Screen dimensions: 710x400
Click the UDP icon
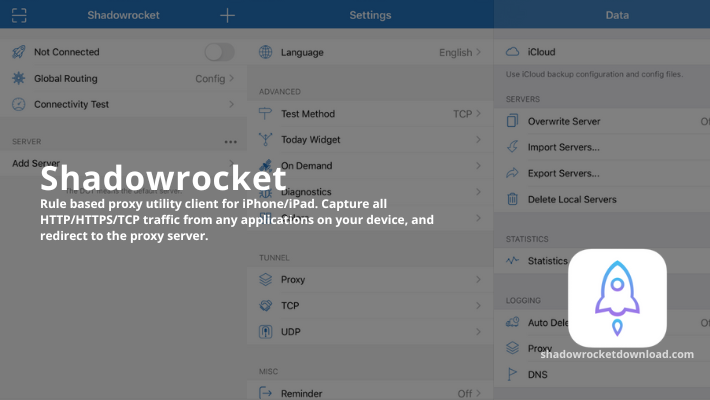pyautogui.click(x=265, y=332)
